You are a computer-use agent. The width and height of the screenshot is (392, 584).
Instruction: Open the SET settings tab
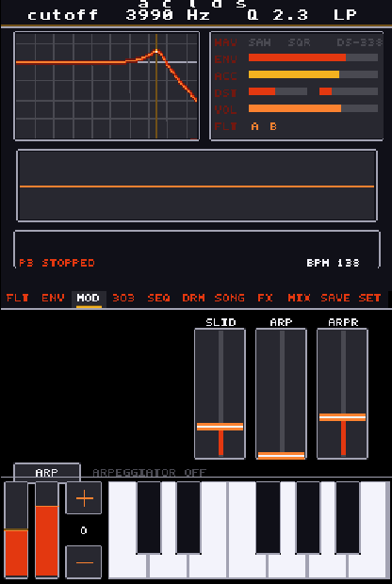369,298
